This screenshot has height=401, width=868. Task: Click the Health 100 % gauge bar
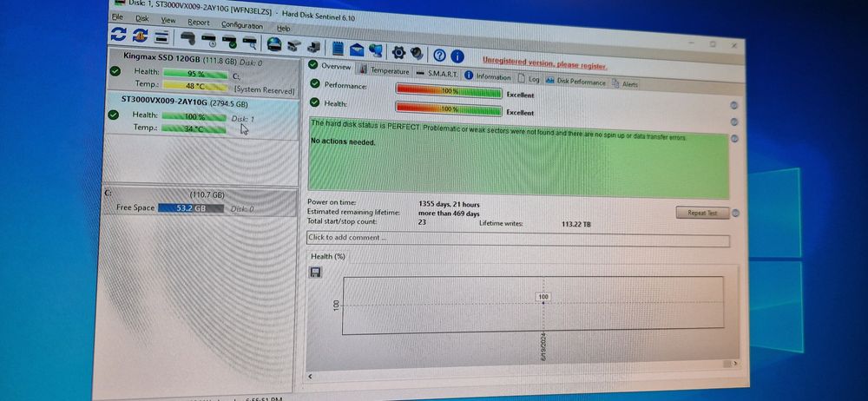(x=449, y=109)
